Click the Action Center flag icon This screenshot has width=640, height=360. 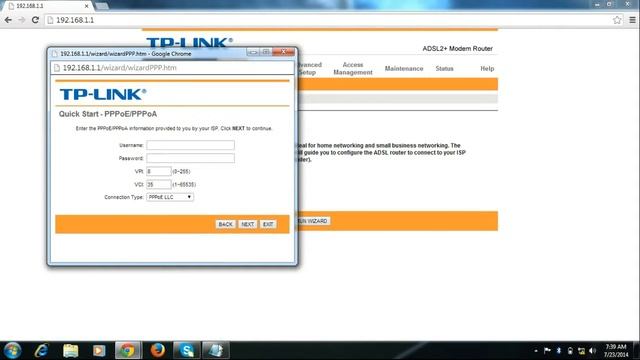click(547, 351)
